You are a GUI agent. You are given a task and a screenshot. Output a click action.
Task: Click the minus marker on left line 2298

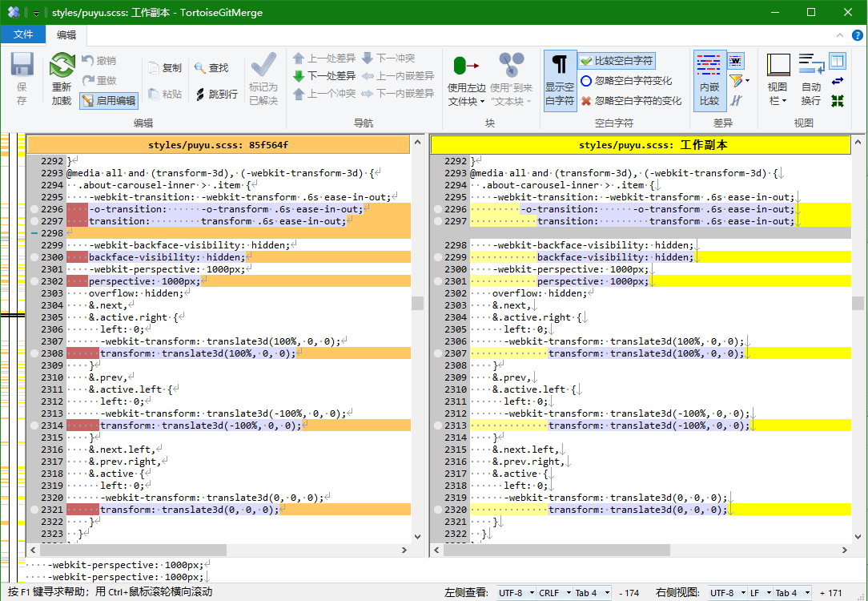pyautogui.click(x=34, y=233)
